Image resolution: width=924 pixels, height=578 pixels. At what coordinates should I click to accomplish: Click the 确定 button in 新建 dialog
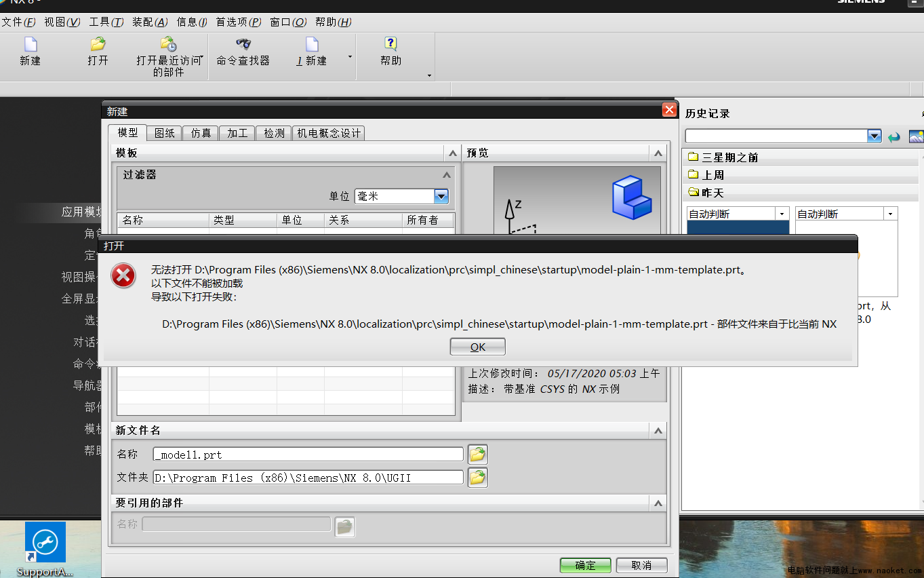tap(586, 565)
